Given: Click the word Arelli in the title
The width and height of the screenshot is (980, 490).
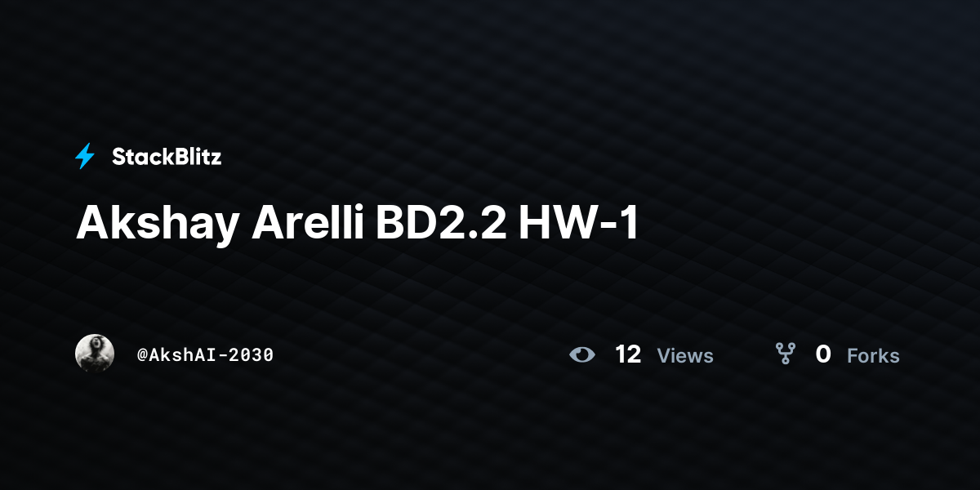Looking at the screenshot, I should [x=308, y=222].
